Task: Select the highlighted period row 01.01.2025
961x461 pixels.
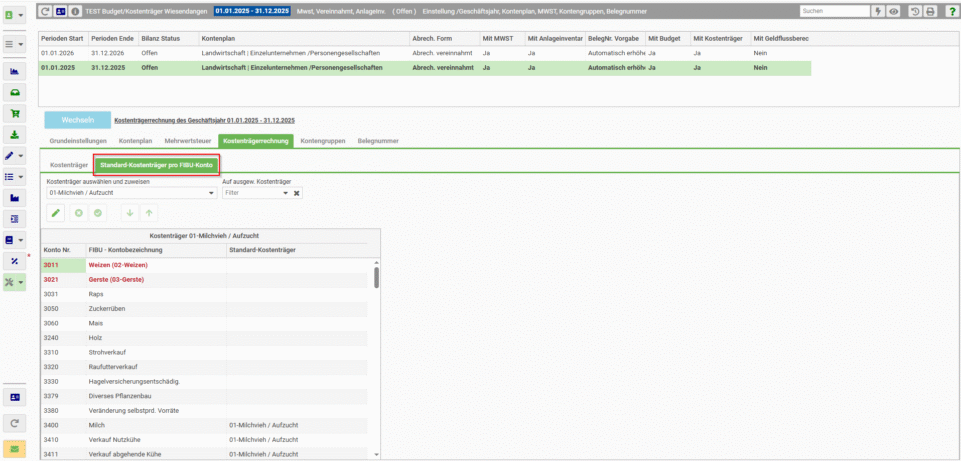Action: click(x=425, y=68)
